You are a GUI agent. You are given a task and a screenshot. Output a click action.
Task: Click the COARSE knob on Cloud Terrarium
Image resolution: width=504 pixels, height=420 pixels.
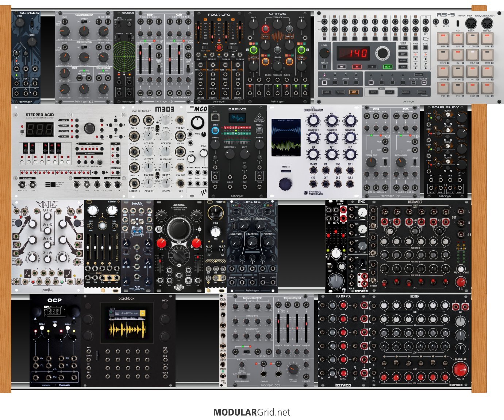[x=313, y=120]
